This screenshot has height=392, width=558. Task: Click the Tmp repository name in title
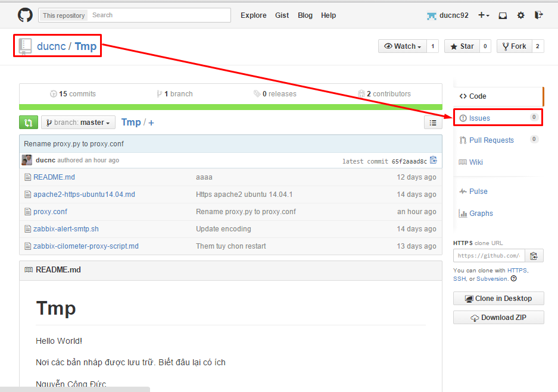tap(85, 46)
